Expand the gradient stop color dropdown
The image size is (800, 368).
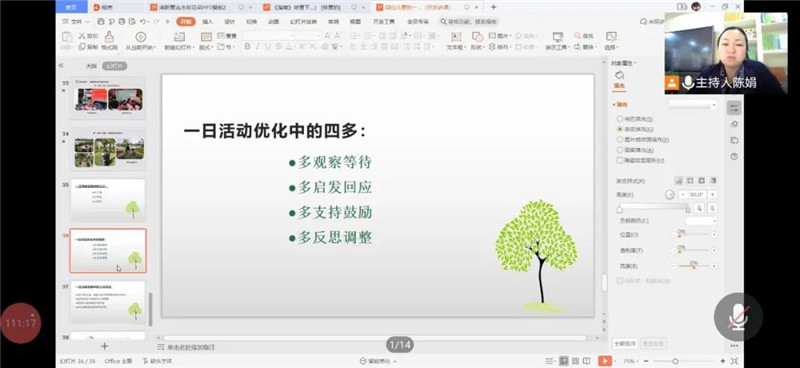coord(702,221)
